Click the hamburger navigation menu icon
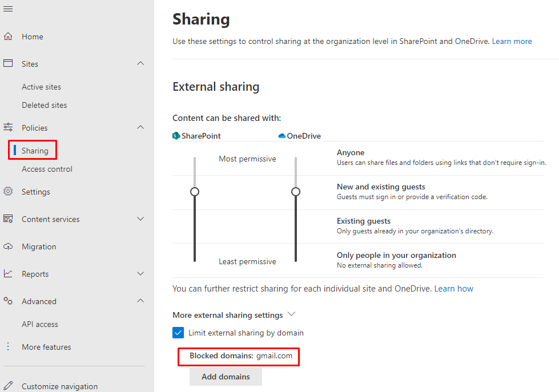 point(8,9)
